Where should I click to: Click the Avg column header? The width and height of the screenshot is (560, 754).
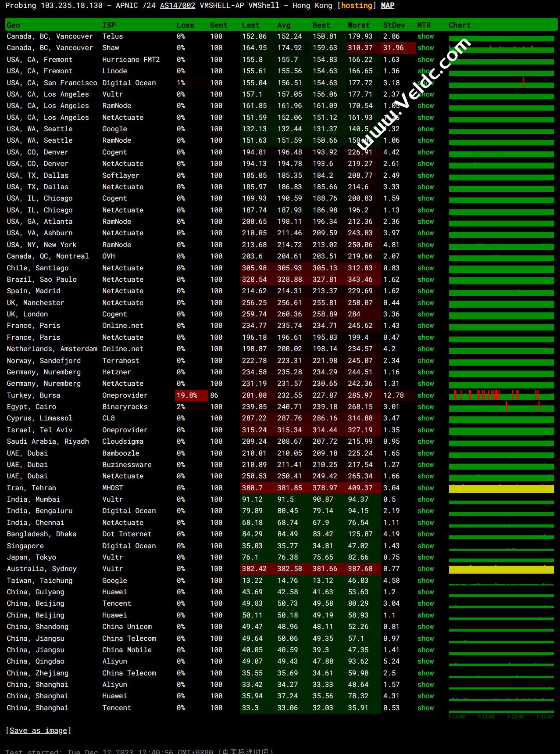284,25
